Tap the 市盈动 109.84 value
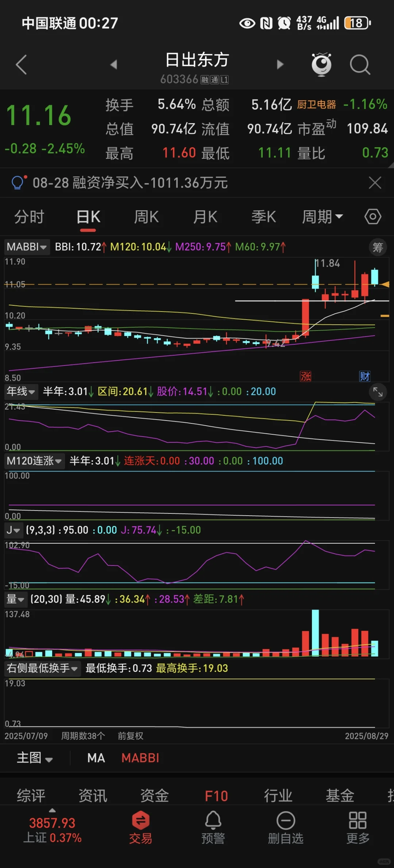The width and height of the screenshot is (394, 868). pos(367,129)
